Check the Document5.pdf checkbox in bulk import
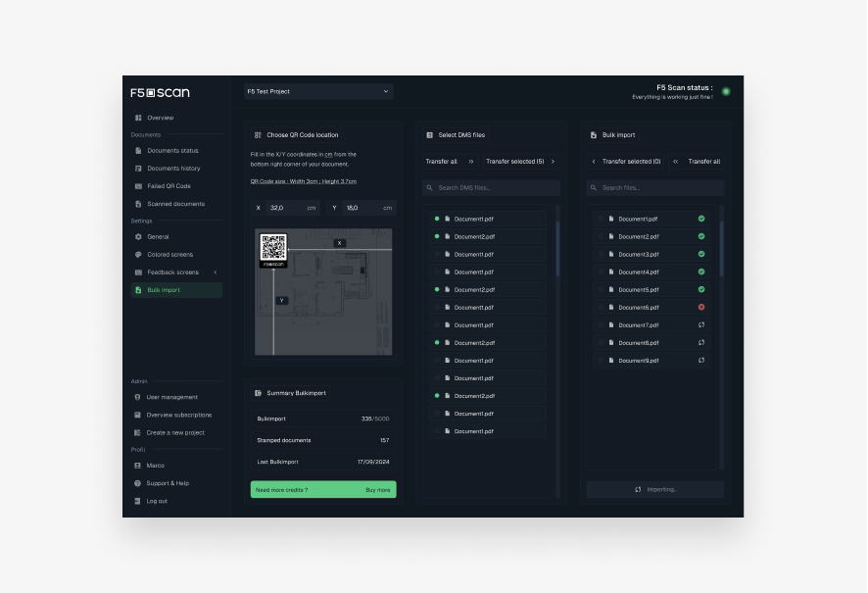 tap(601, 289)
